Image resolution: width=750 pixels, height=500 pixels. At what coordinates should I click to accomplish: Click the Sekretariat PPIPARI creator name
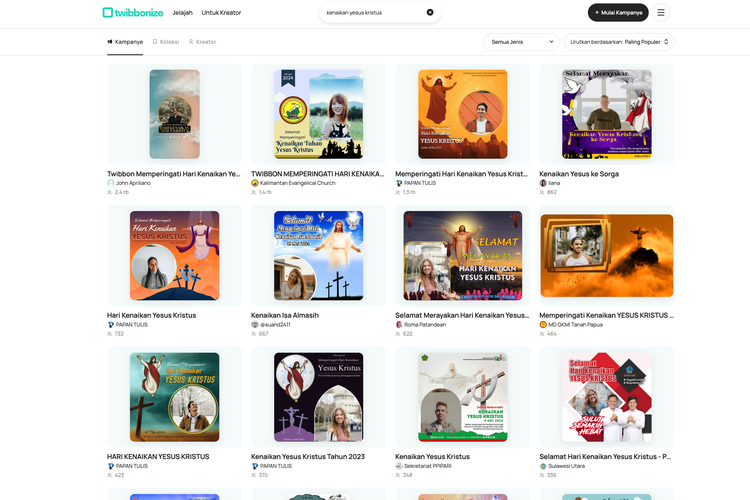pyautogui.click(x=428, y=466)
